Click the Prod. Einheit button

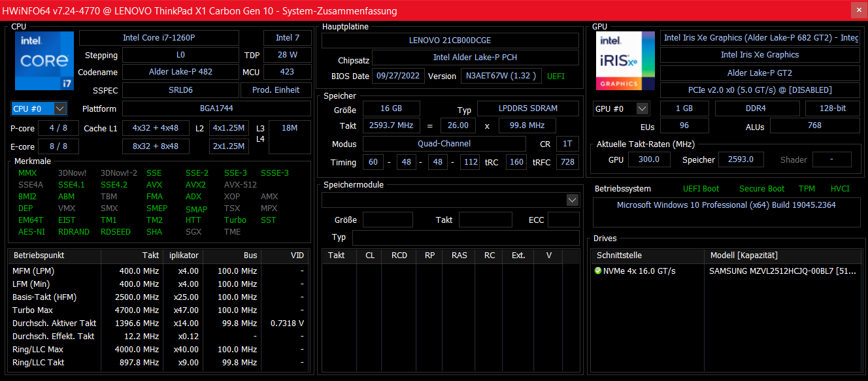(276, 90)
